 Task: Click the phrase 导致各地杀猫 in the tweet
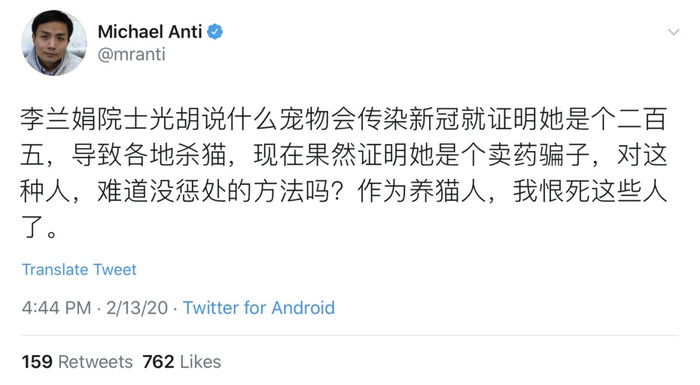149,155
